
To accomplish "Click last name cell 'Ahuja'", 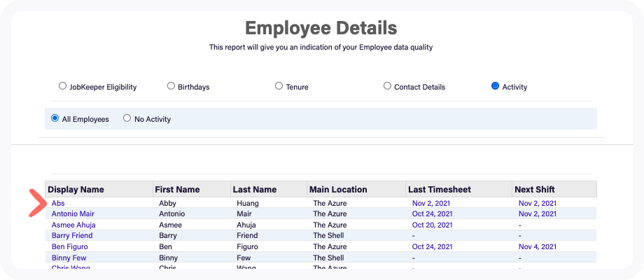I will [x=246, y=225].
